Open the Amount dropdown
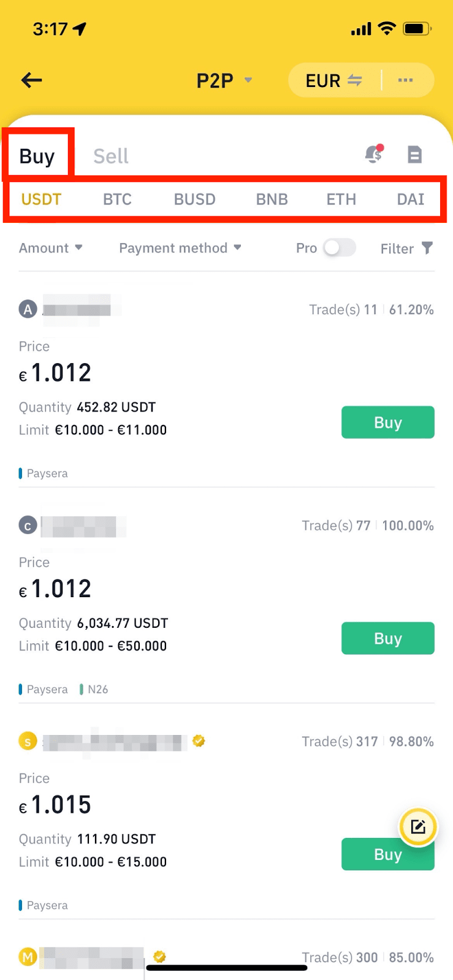This screenshot has height=980, width=453. (50, 248)
